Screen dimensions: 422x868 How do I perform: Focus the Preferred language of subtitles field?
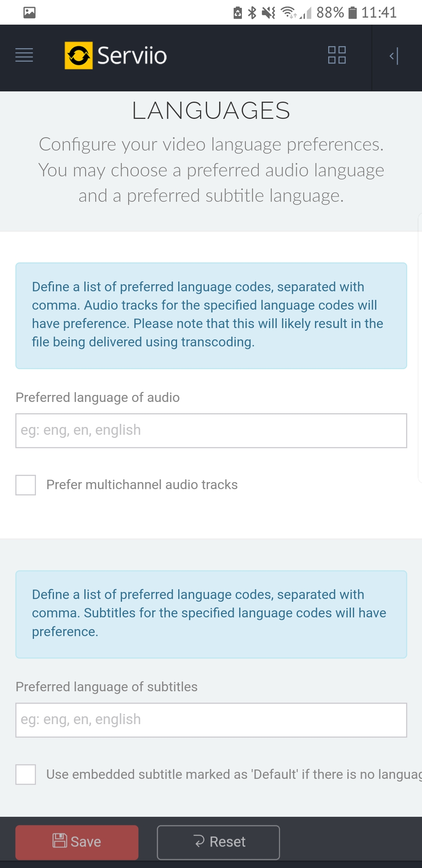click(211, 720)
